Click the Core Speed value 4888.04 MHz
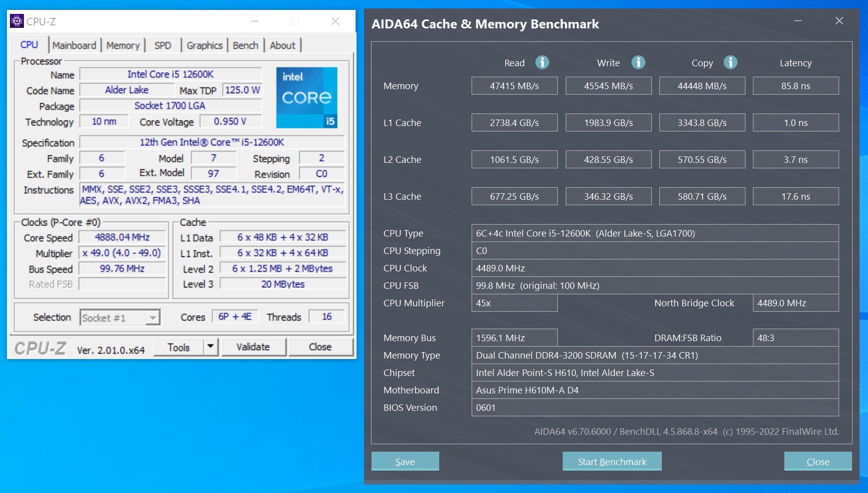This screenshot has width=868, height=493. [x=122, y=238]
